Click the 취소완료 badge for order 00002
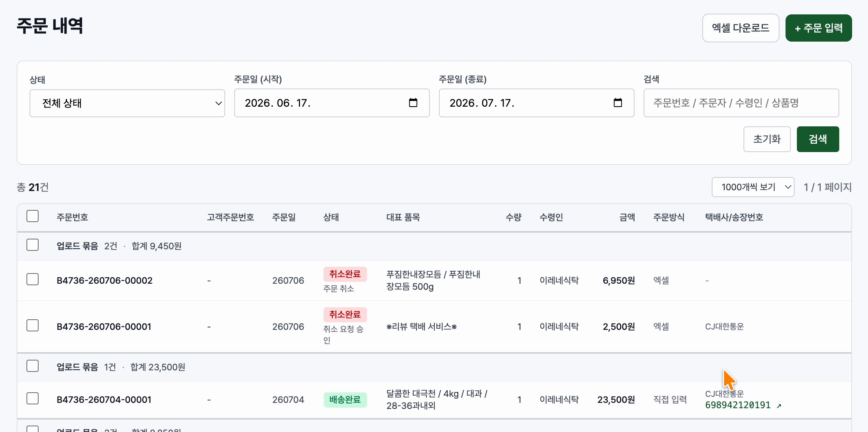 [345, 274]
